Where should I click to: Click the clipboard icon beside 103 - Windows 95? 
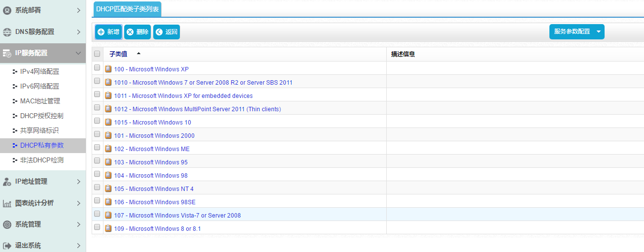click(108, 162)
